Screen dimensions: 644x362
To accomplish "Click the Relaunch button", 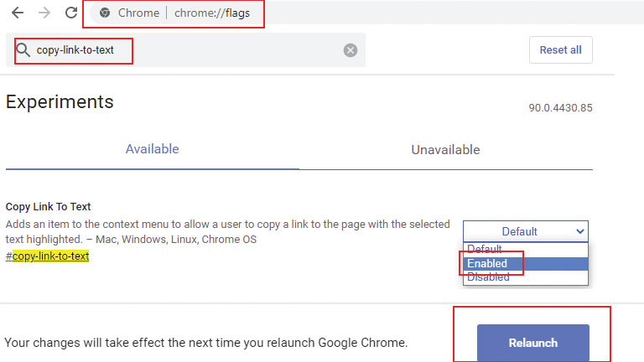I will click(533, 343).
